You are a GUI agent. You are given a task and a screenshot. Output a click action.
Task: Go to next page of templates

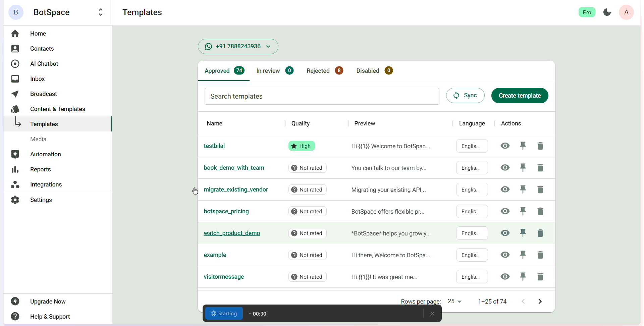(540, 302)
